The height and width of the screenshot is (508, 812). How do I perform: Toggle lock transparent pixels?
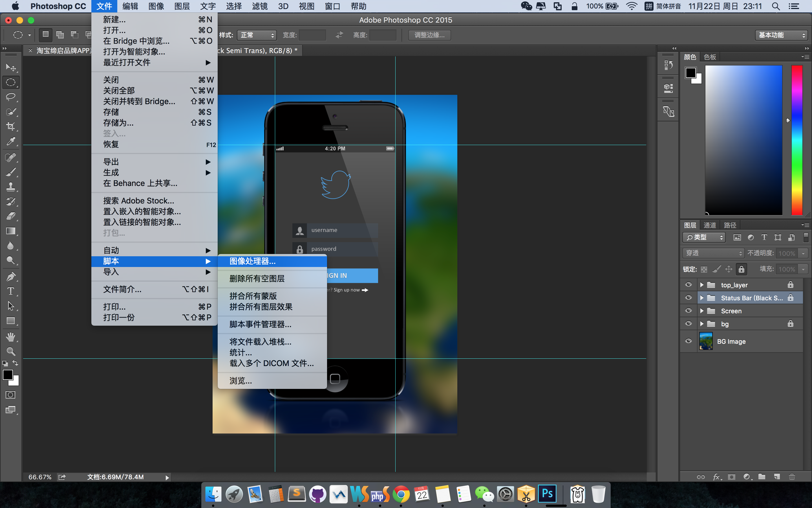[704, 269]
